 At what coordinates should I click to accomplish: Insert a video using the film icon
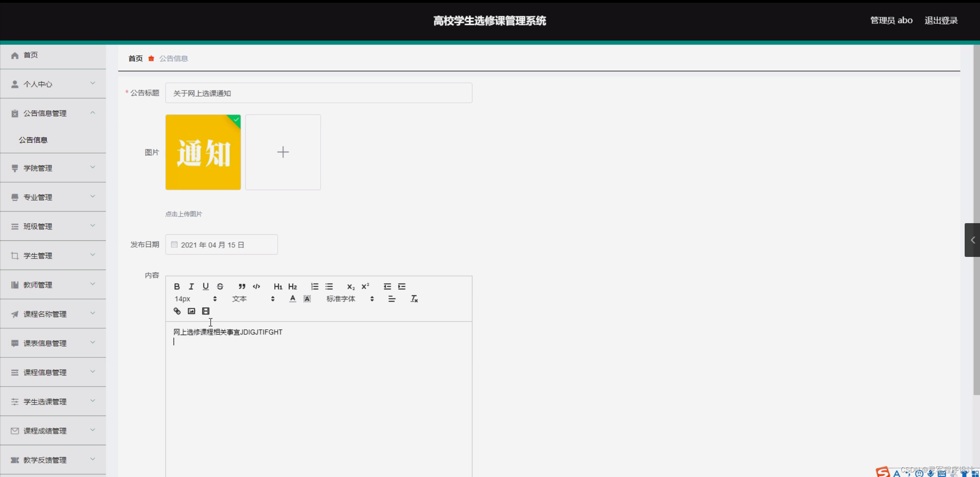click(x=206, y=311)
